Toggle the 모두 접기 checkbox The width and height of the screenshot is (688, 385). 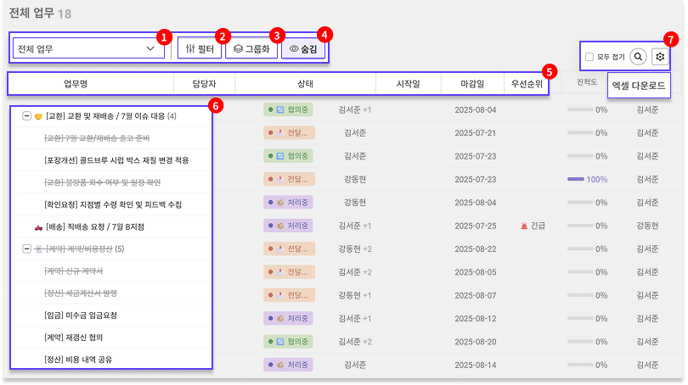589,57
